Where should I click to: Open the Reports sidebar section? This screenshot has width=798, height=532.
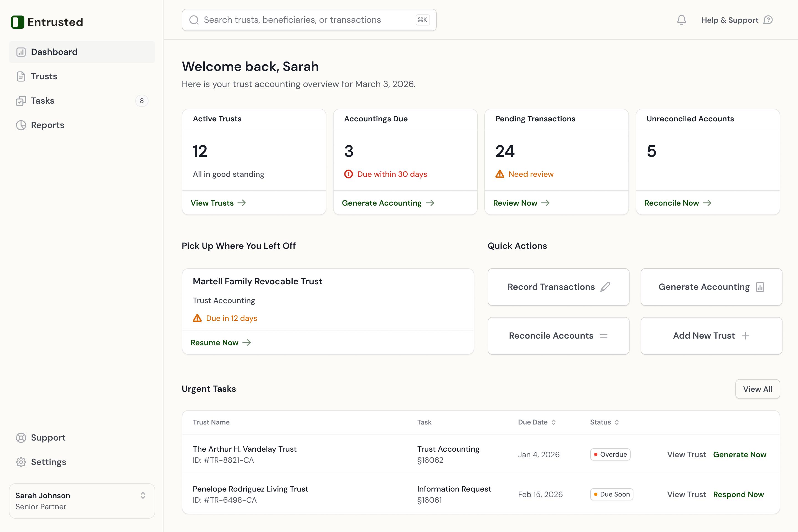tap(47, 125)
